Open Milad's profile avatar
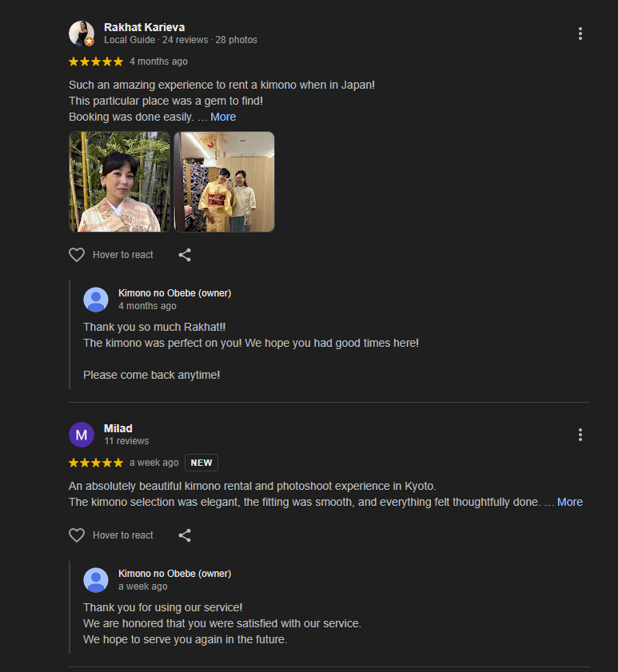 pyautogui.click(x=82, y=434)
